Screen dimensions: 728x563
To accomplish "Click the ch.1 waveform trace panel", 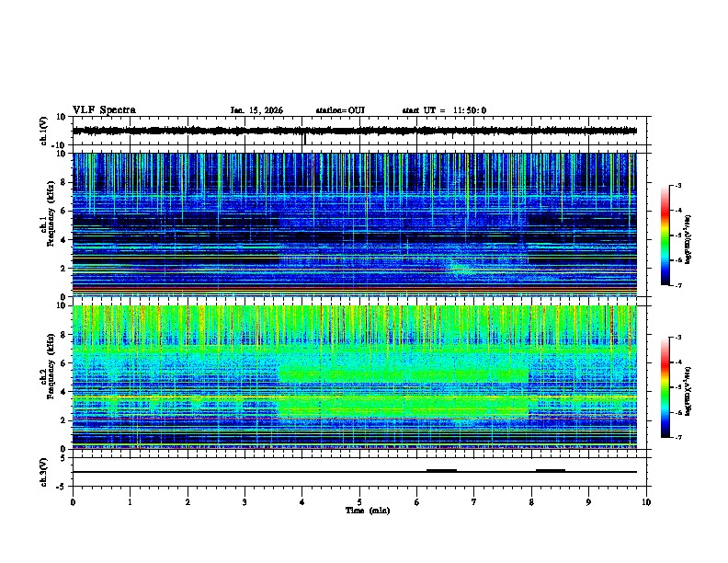I will [359, 131].
